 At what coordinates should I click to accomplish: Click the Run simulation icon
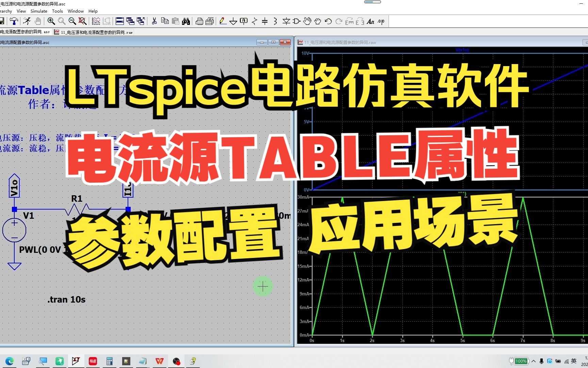click(x=27, y=21)
